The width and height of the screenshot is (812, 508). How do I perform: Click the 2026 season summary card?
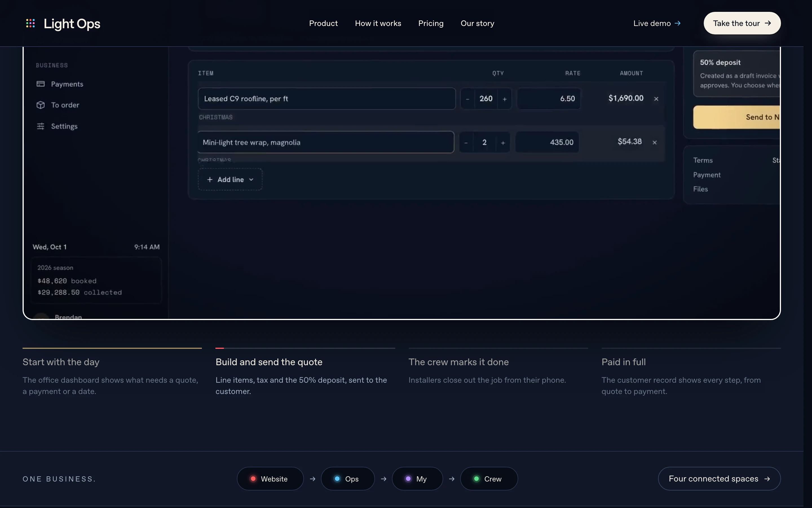(x=96, y=281)
